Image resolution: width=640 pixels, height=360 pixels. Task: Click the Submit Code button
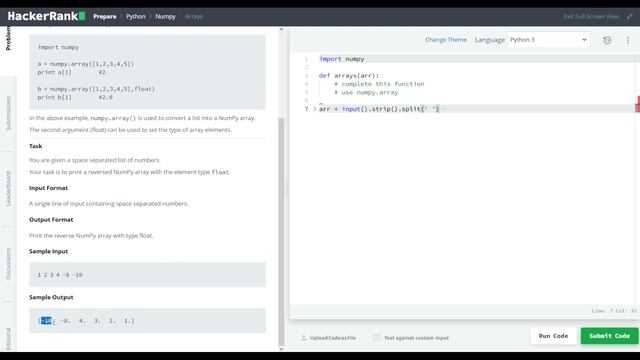click(x=609, y=336)
